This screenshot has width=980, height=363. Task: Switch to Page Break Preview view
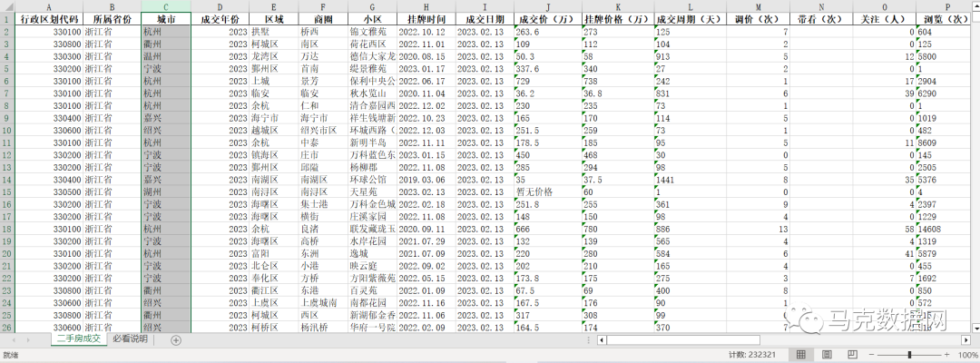tap(852, 355)
